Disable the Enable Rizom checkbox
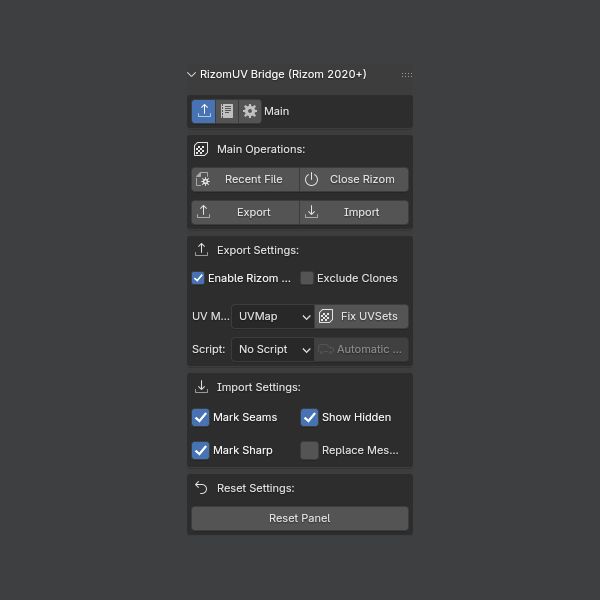 (198, 278)
